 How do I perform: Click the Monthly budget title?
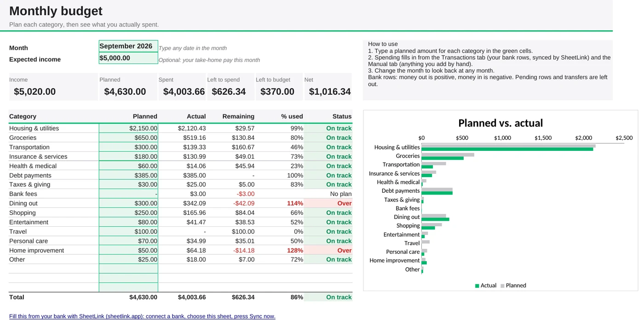56,11
